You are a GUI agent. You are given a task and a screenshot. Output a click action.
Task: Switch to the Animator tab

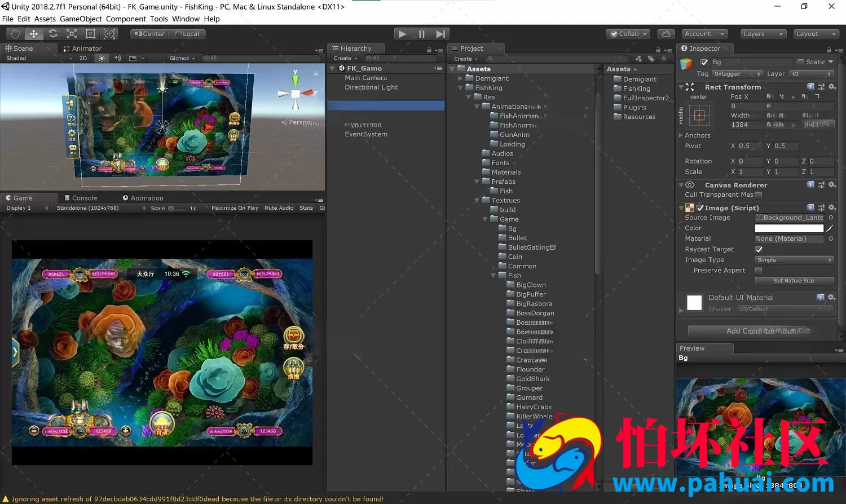(82, 48)
